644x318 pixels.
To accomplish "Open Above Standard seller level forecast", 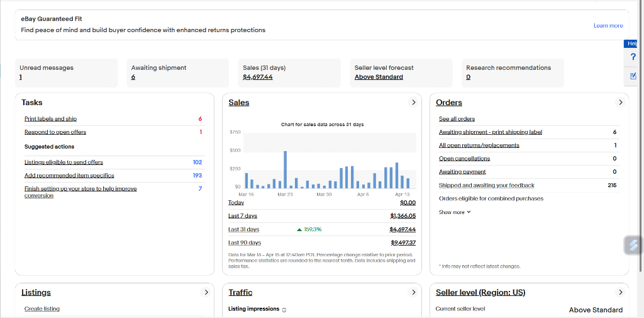I will [x=379, y=77].
